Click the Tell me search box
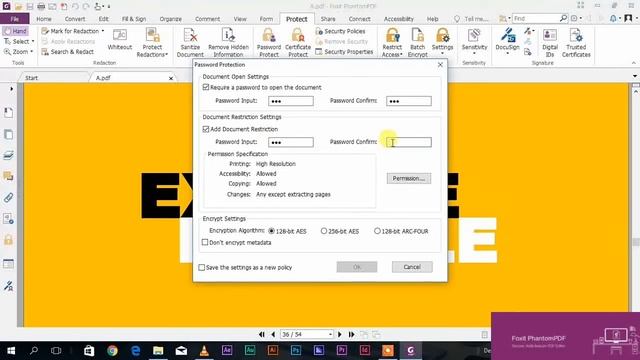 tap(471, 19)
